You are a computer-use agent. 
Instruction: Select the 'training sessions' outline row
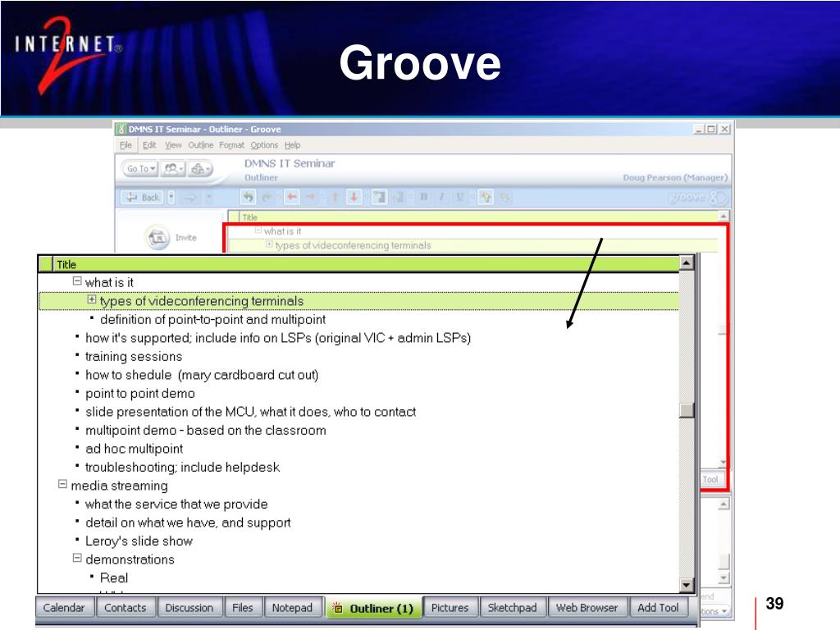pos(359,357)
